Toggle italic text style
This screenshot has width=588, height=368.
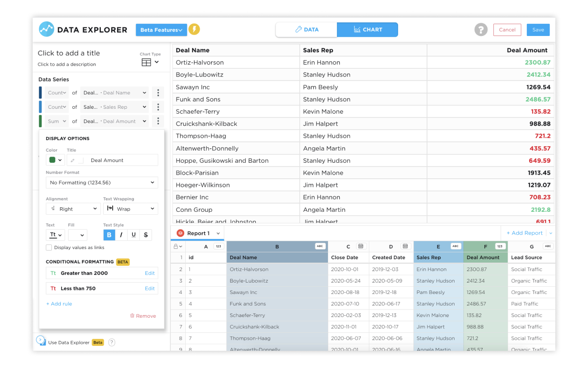121,235
